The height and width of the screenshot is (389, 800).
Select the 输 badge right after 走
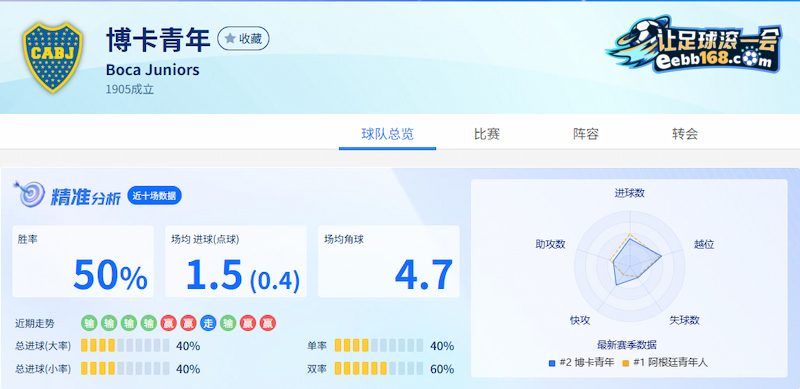tap(228, 323)
